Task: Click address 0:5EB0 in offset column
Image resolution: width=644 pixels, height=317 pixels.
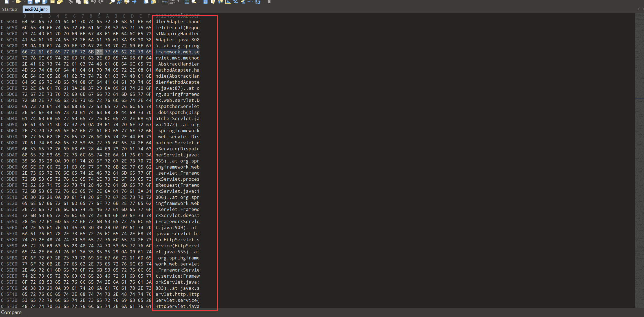Action: point(9,258)
